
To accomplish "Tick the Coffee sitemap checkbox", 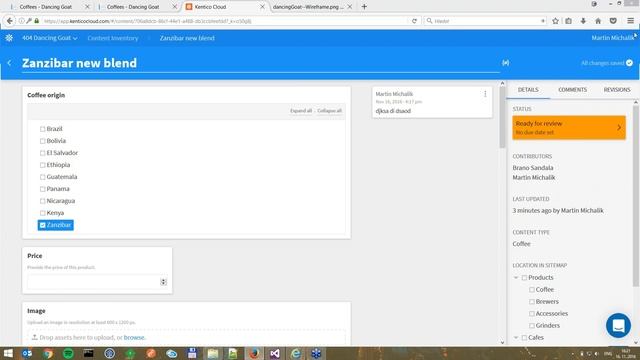I will tap(531, 289).
